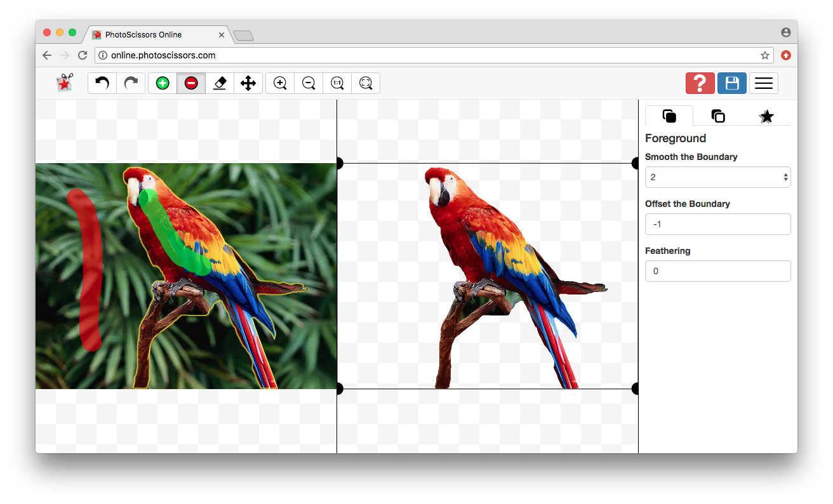Fit the image to the screen
The width and height of the screenshot is (833, 504).
click(x=366, y=83)
